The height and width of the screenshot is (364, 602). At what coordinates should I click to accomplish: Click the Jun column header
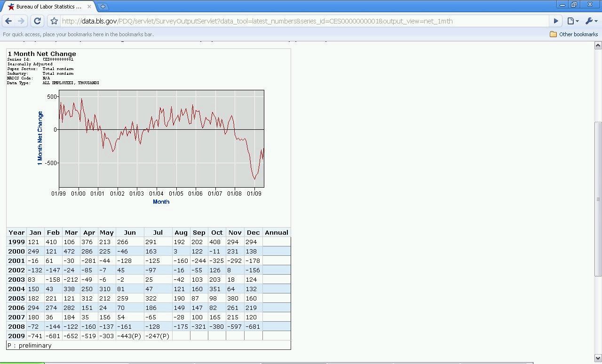coord(130,232)
